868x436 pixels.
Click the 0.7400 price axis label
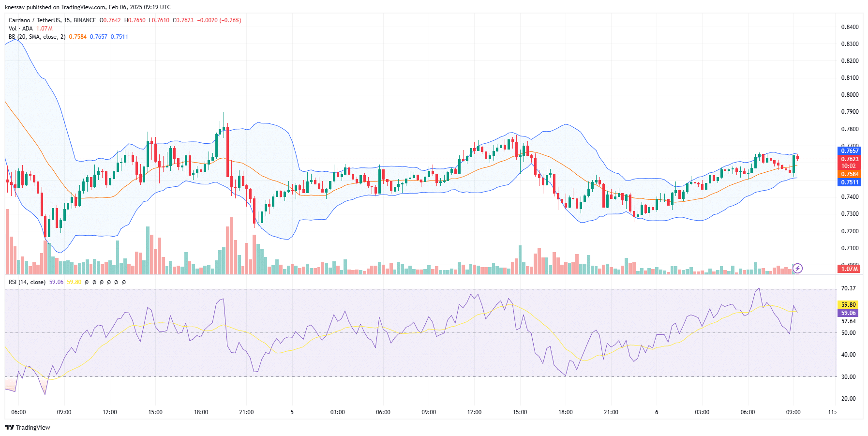850,197
